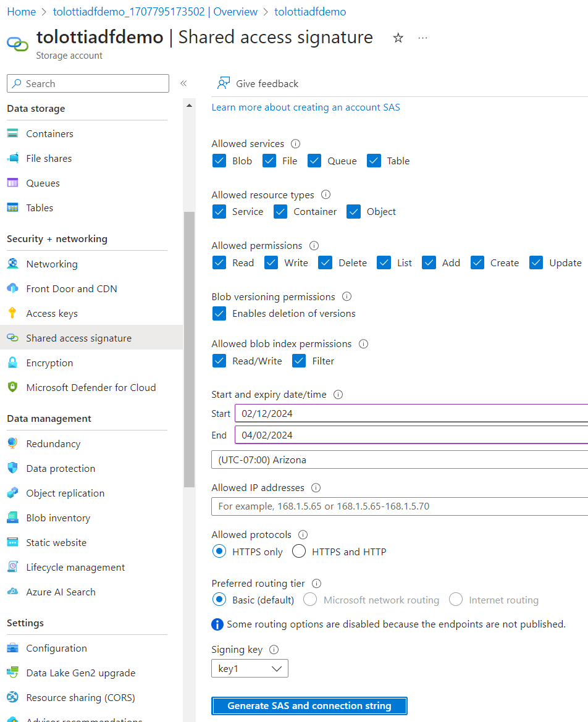Viewport: 588px width, 722px height.
Task: Select the HTTPS and HTTP radio button
Action: pyautogui.click(x=299, y=552)
